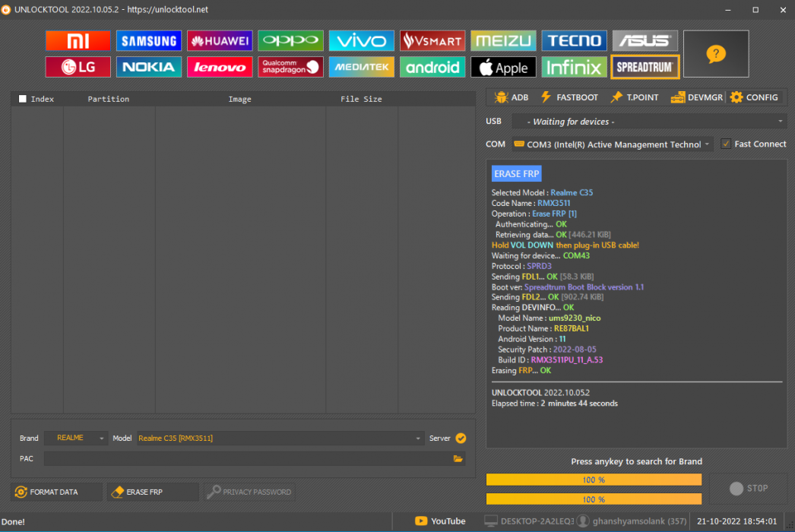Viewport: 795px width, 532px height.
Task: Click the upper 100% progress bar
Action: [x=594, y=480]
